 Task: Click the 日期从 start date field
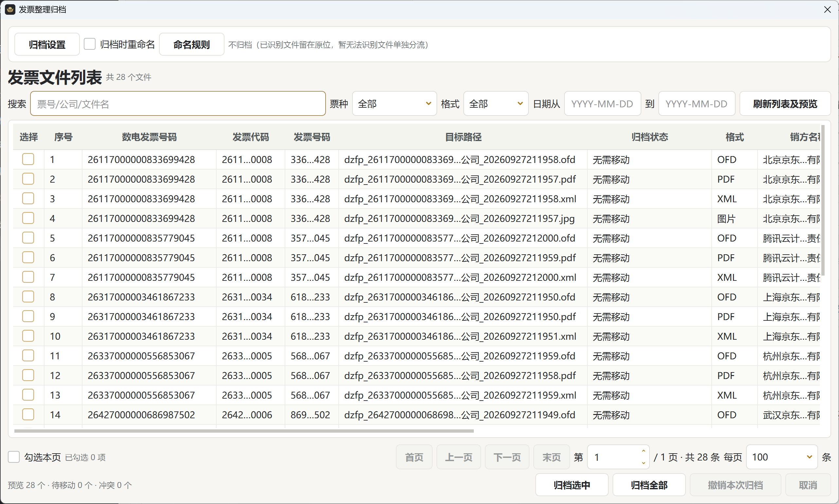click(x=602, y=104)
